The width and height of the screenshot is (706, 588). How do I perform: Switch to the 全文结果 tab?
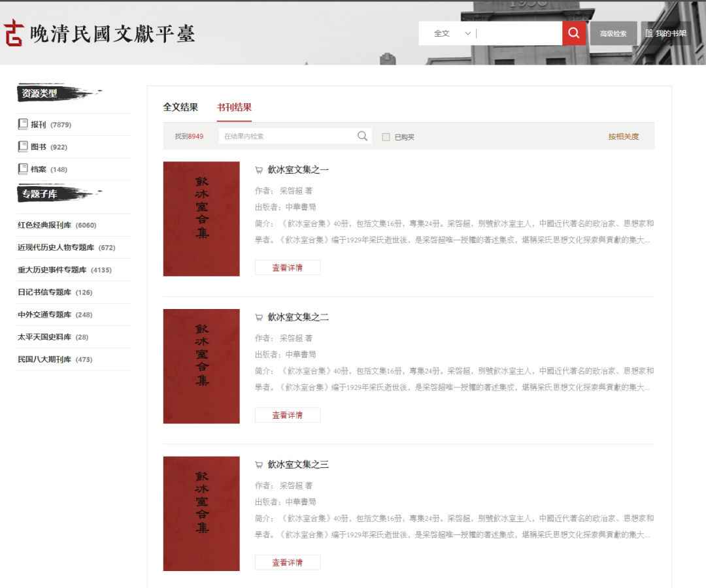pos(180,107)
